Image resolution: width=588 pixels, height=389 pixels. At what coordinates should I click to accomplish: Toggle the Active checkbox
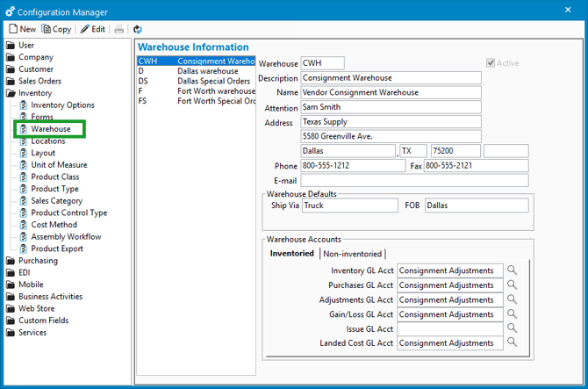tap(491, 63)
